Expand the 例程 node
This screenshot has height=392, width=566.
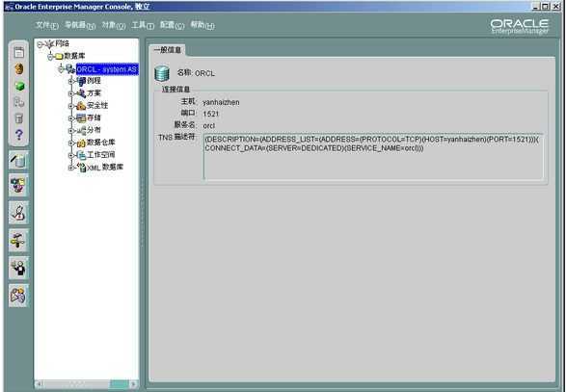pos(71,81)
